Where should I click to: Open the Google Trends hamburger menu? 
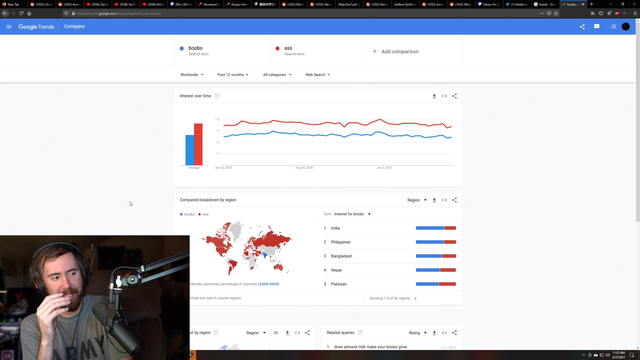(9, 27)
